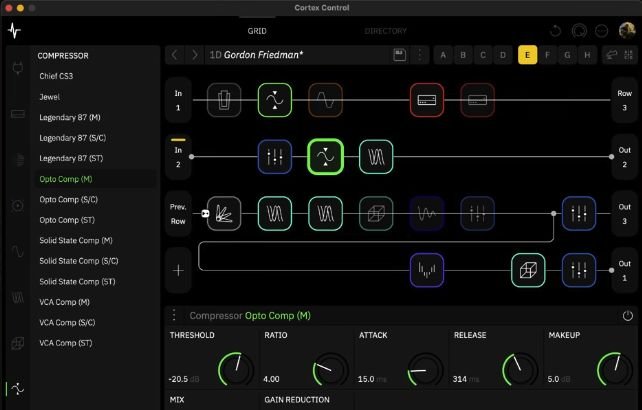Choose Legendary 87 (M) compressor
642x410 pixels.
(70, 118)
